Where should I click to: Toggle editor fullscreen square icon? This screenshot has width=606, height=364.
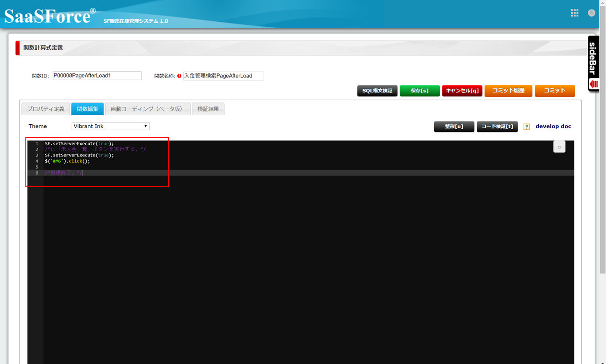559,147
